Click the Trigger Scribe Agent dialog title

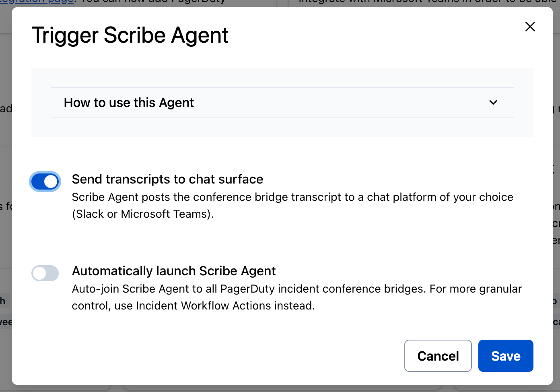130,35
